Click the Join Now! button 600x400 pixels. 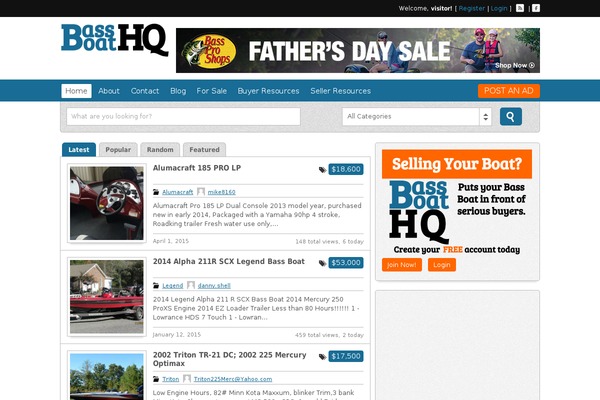point(402,265)
